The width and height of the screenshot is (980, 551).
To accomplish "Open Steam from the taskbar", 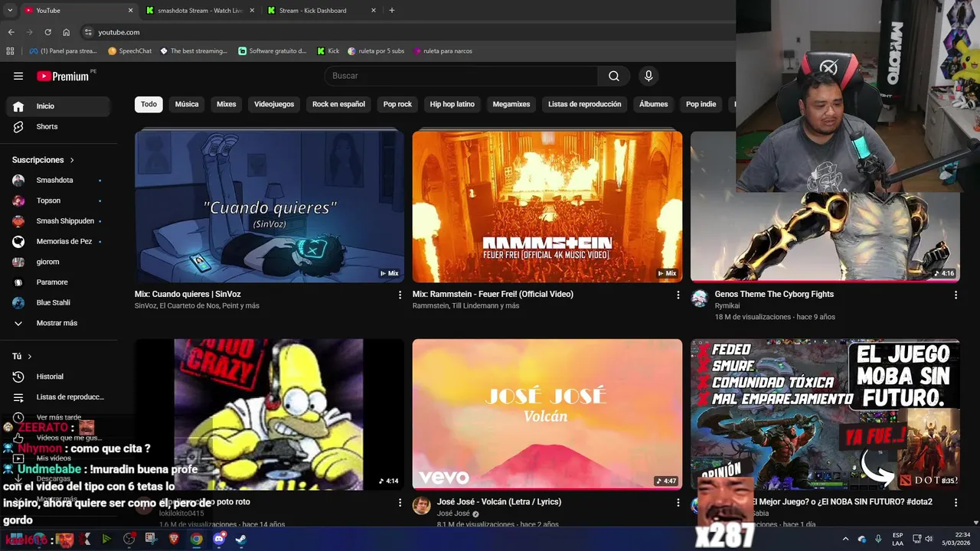I will pos(240,539).
